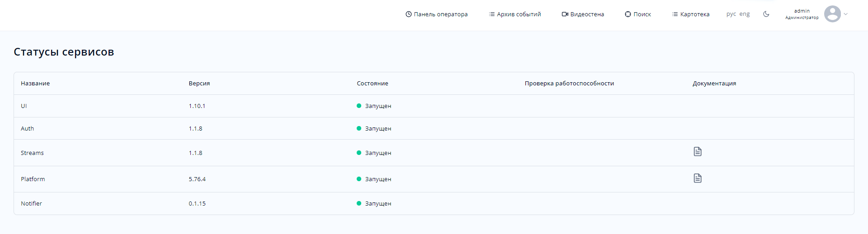
Task: Select the Notifier service name
Action: point(32,204)
